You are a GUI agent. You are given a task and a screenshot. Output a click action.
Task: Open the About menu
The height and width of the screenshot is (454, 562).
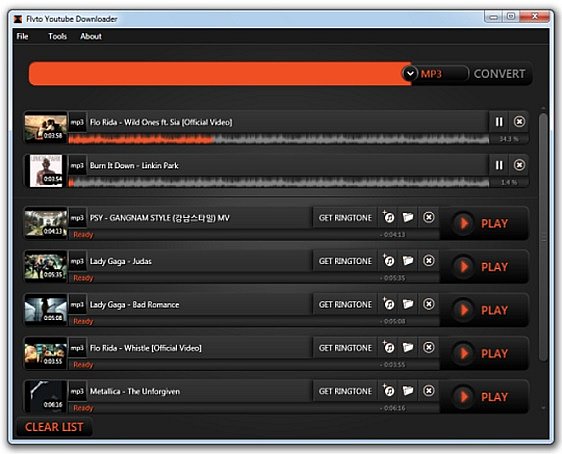[x=91, y=36]
